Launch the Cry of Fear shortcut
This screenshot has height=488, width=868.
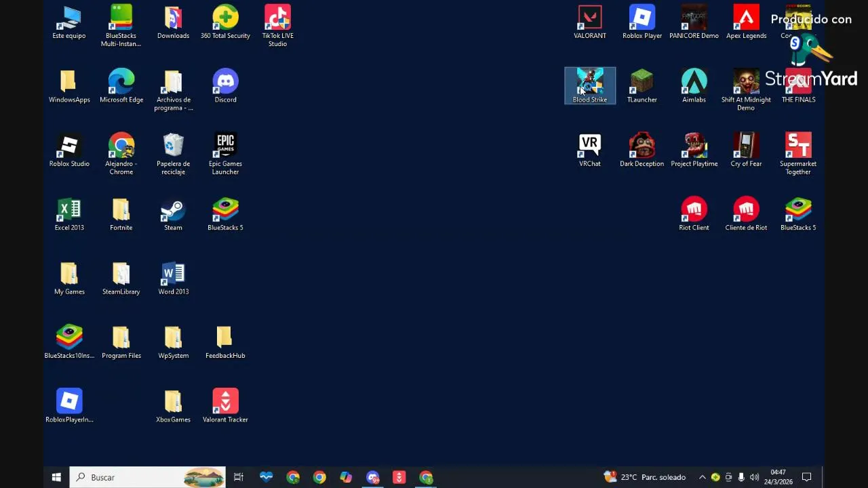click(746, 150)
